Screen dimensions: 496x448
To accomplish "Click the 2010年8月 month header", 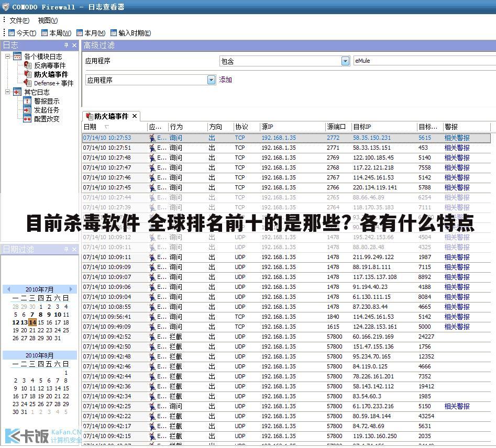I will point(39,355).
